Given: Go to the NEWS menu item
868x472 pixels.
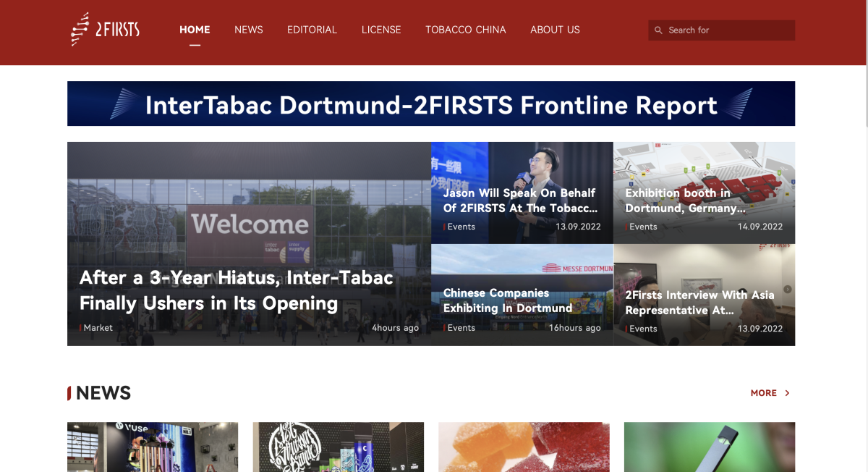Looking at the screenshot, I should (x=248, y=30).
